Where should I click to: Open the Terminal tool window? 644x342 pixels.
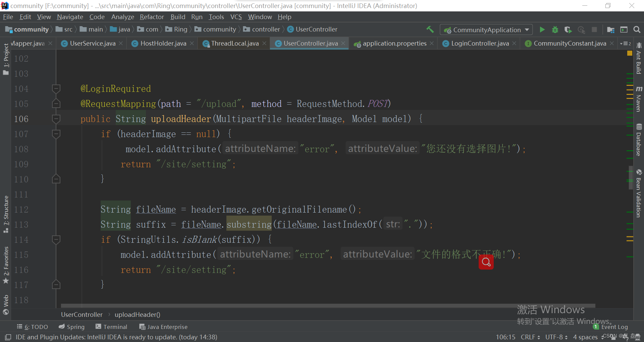click(x=111, y=327)
